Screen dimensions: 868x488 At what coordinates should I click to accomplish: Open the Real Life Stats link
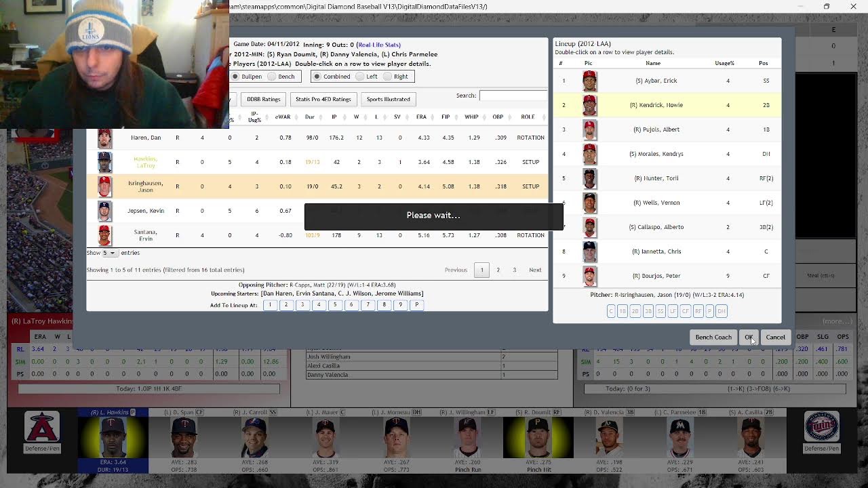click(x=379, y=45)
